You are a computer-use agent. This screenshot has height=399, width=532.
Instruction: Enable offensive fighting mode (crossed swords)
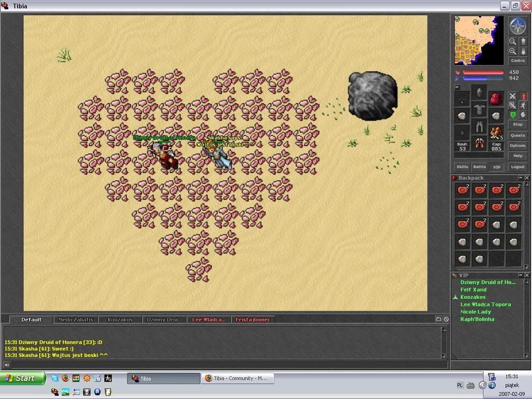coord(512,96)
